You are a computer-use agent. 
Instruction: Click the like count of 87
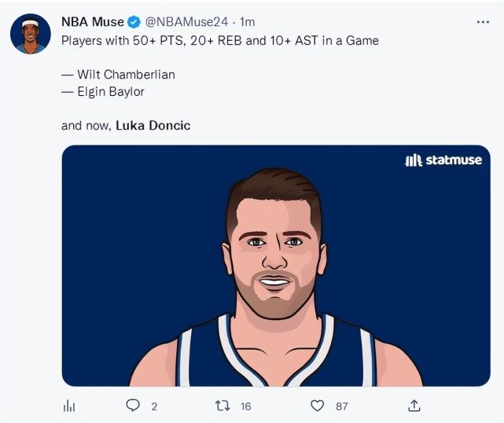pyautogui.click(x=341, y=406)
